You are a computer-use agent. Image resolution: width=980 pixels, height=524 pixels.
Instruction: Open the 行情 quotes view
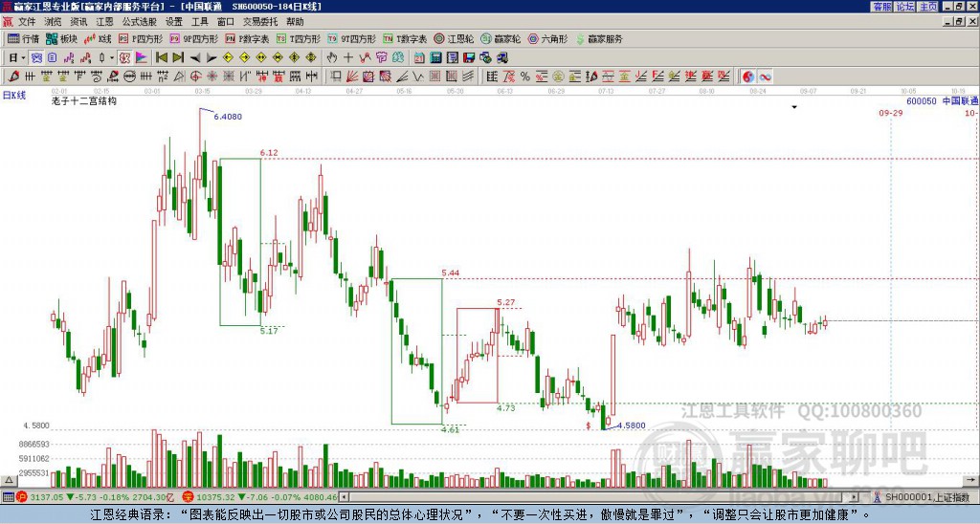(23, 38)
